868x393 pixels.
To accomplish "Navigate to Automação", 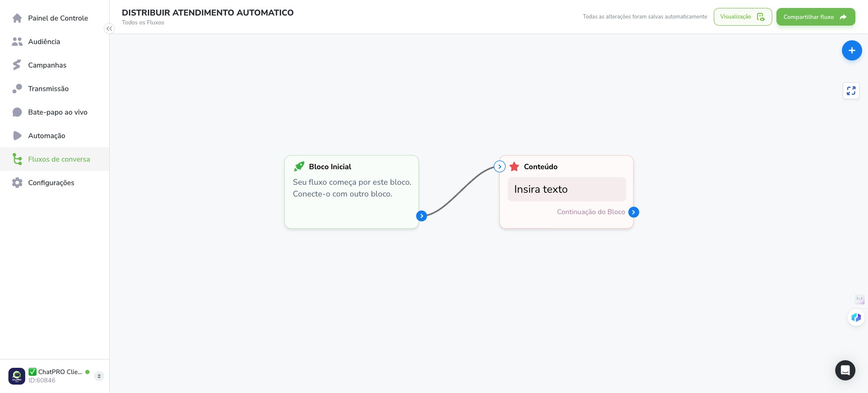I will (55, 136).
